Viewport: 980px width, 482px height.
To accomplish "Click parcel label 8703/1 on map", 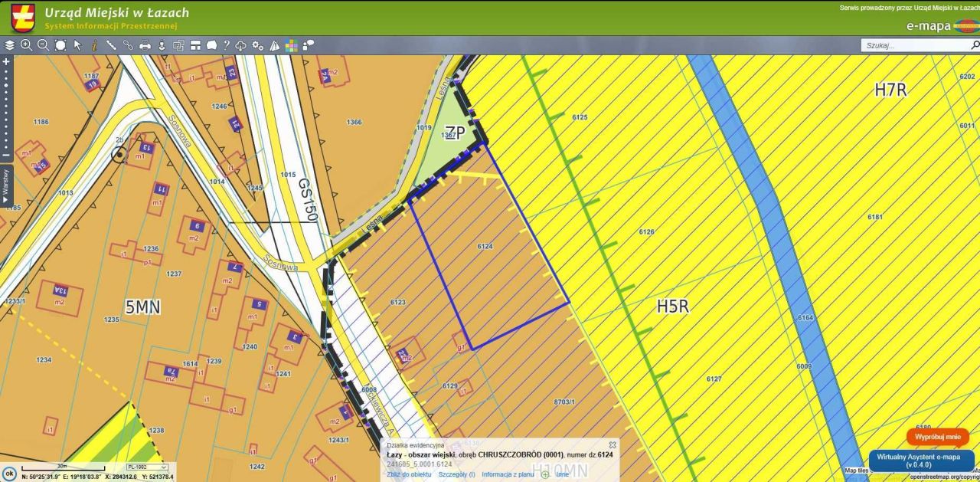I will tap(564, 402).
